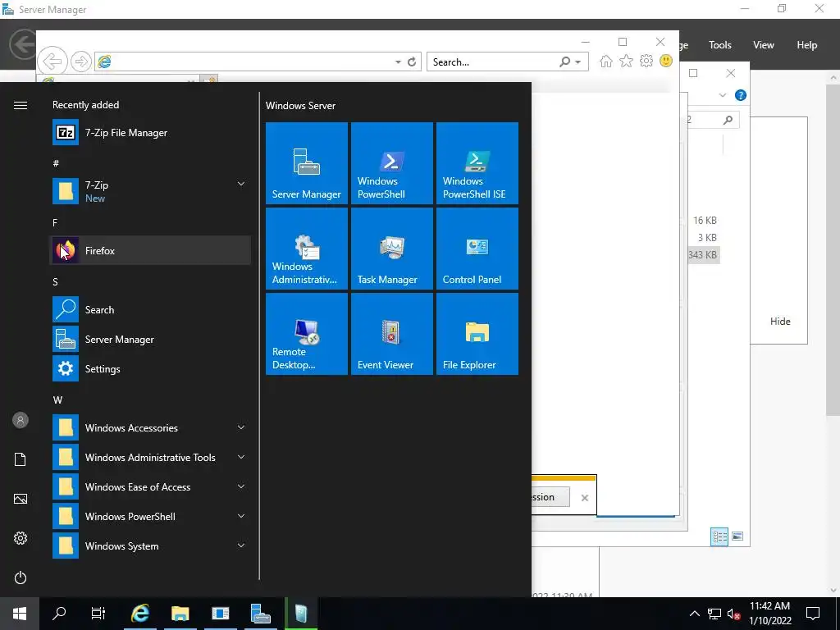Switch to Server Manager on taskbar
The width and height of the screenshot is (840, 630).
pyautogui.click(x=261, y=614)
